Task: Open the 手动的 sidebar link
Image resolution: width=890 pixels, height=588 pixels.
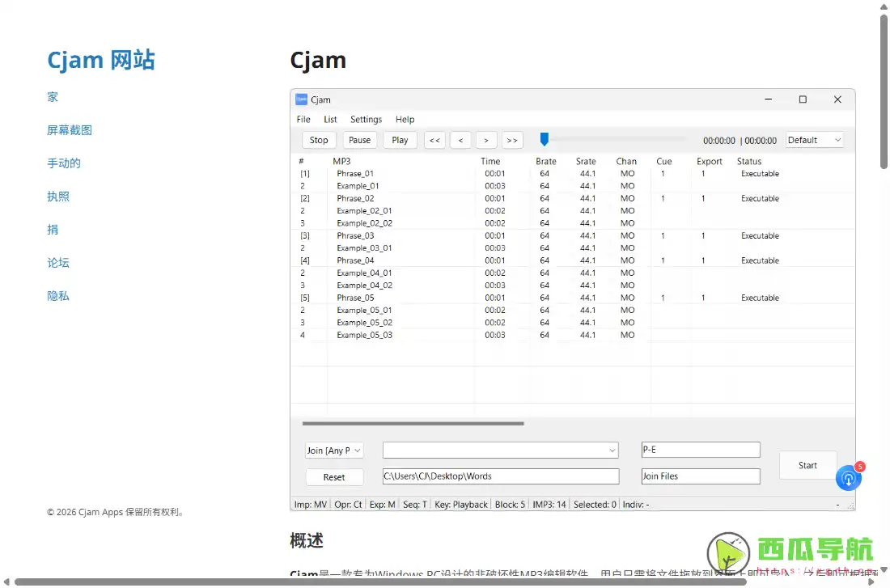Action: [64, 163]
